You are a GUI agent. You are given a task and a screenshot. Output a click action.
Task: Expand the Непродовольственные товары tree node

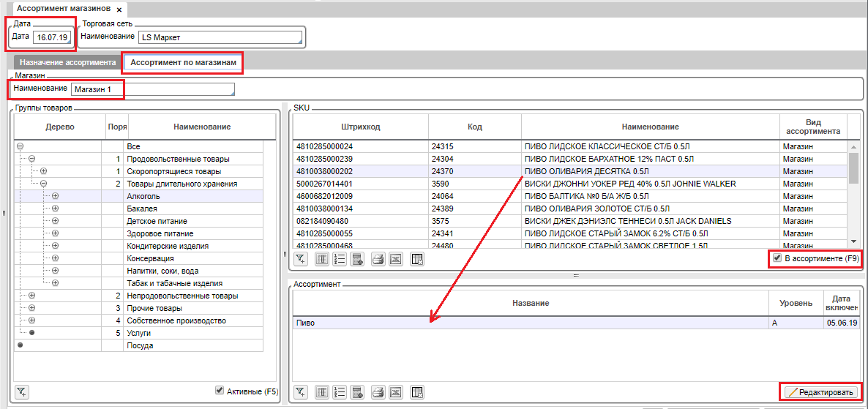point(31,296)
